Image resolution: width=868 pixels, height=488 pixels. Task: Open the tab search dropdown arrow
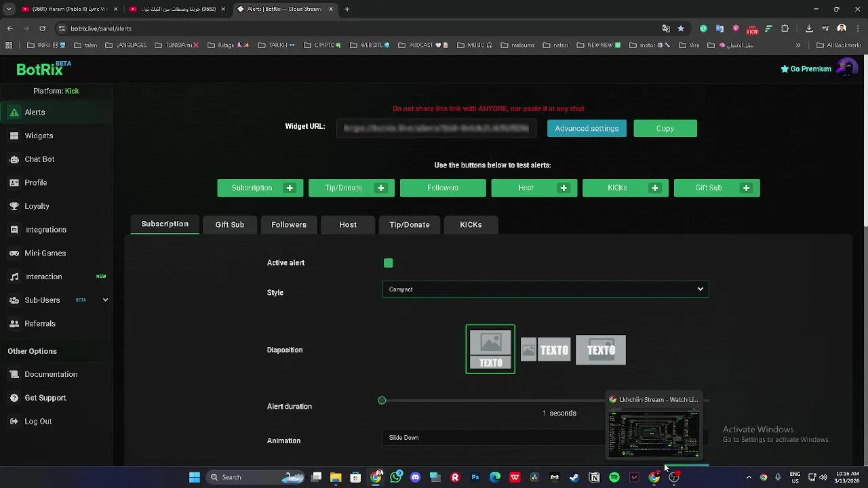pos(9,9)
